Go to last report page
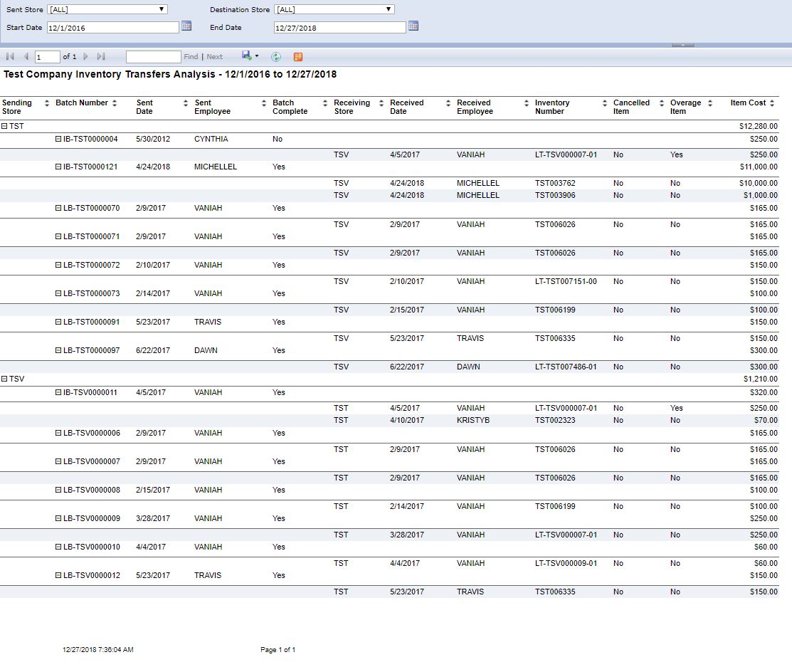792x672 pixels. pyautogui.click(x=101, y=56)
